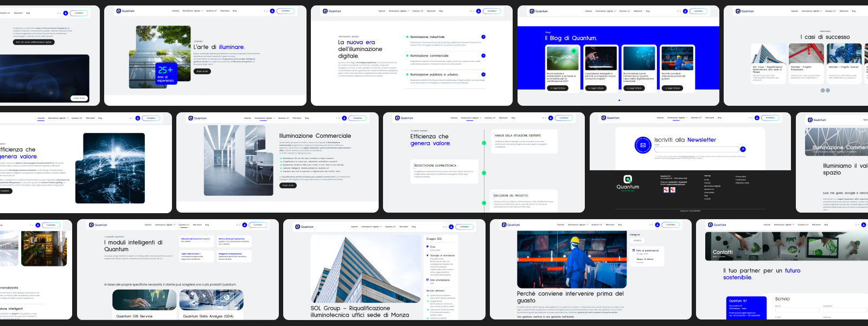Click previous arrow under "I casi di successo"
Viewport: 868px width, 326px height.
point(822,90)
